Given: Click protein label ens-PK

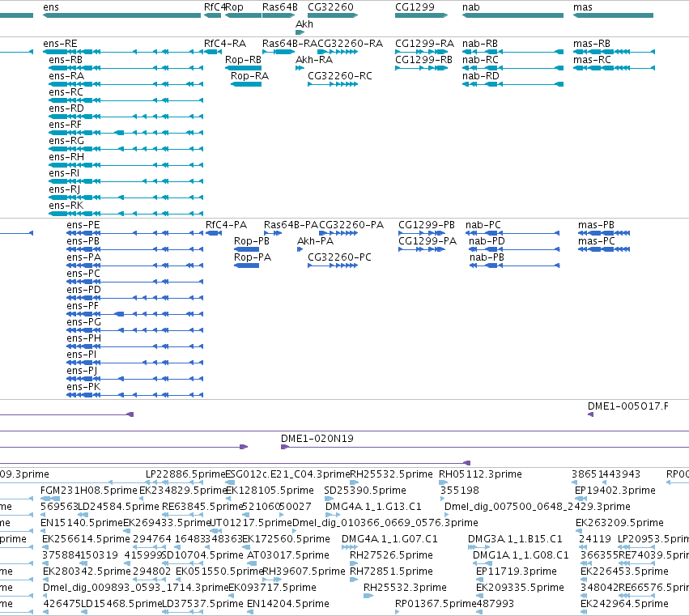Looking at the screenshot, I should (83, 387).
